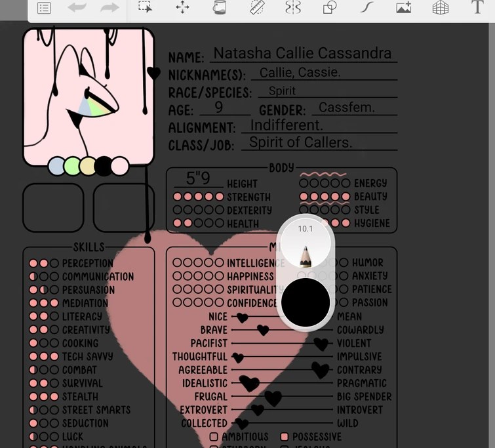
Task: Choose the Transform move tool
Action: (182, 7)
